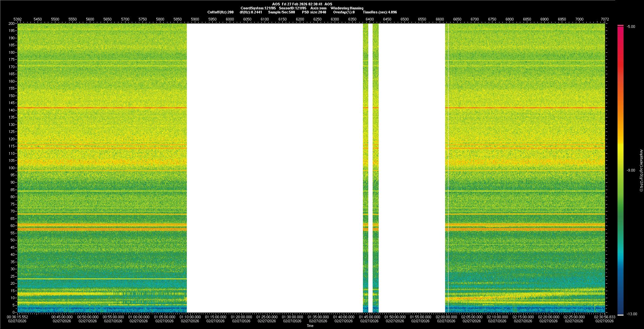The image size is (644, 329).
Task: Click the 6800 label on the top axis
Action: [x=509, y=19]
